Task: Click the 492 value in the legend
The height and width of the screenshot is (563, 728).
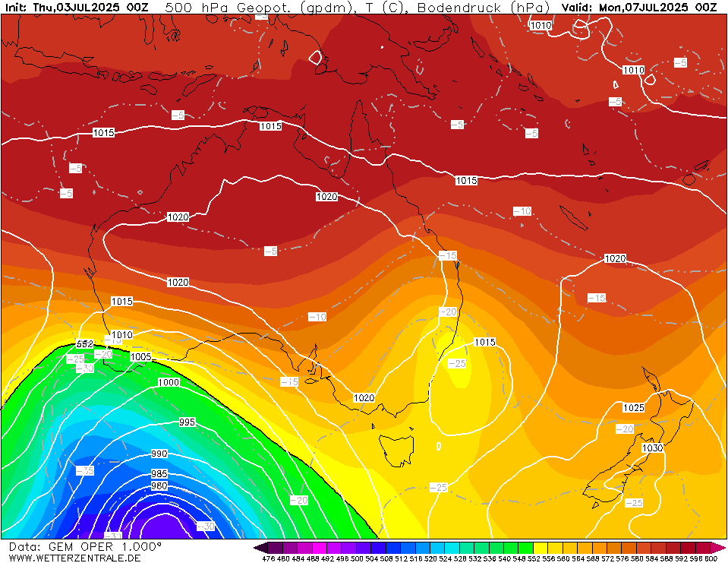Action: click(327, 558)
